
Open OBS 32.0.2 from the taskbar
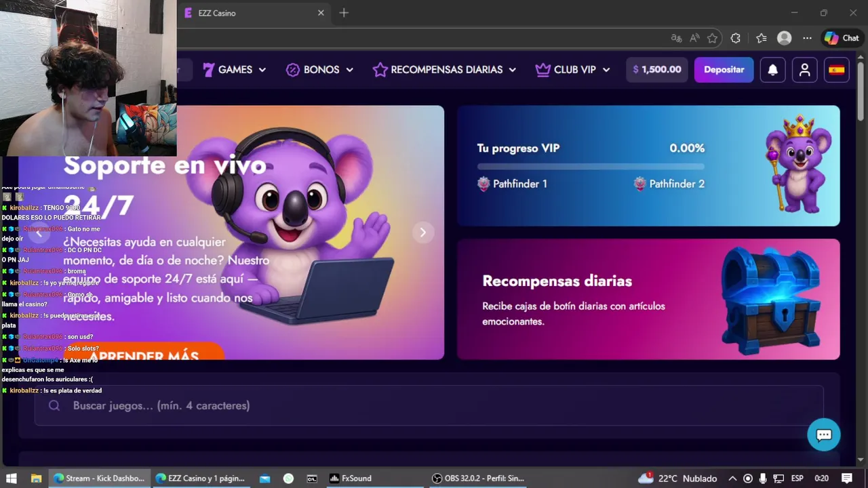[x=478, y=479]
